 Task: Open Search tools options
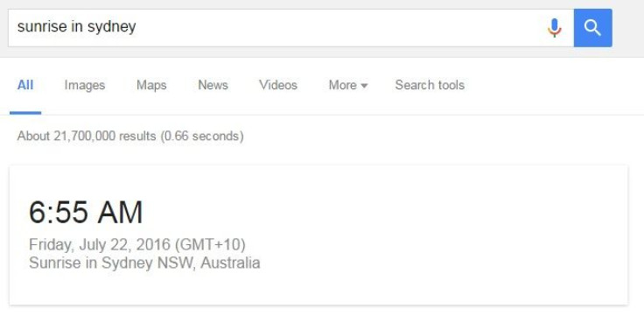pyautogui.click(x=430, y=85)
